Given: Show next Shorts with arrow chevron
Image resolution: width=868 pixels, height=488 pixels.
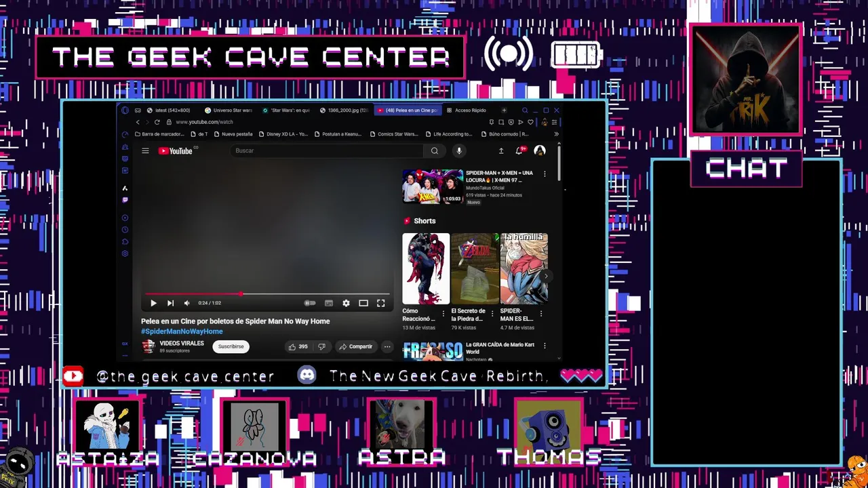Looking at the screenshot, I should 546,276.
